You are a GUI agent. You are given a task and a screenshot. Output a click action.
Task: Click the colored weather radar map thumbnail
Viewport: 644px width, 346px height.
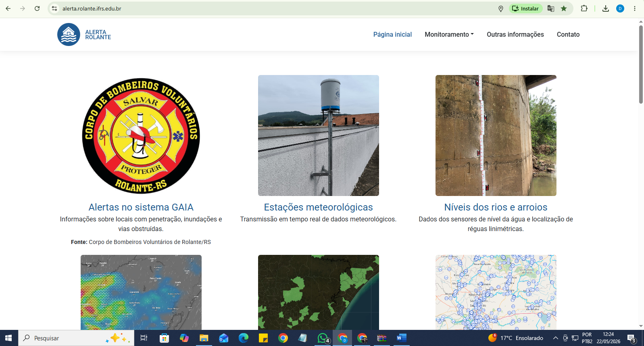pos(141,292)
